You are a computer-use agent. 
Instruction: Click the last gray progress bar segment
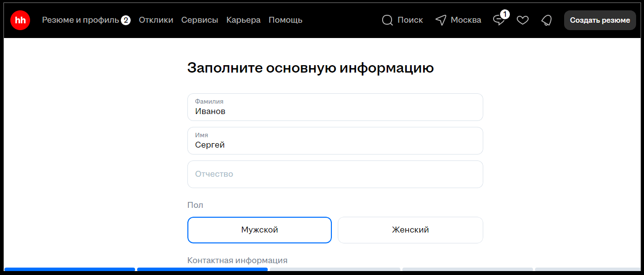pos(587,270)
